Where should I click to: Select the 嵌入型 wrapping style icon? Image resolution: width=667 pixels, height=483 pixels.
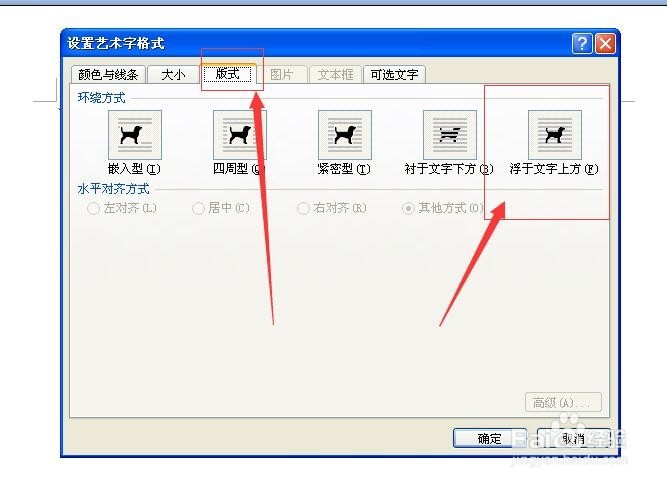pos(135,135)
